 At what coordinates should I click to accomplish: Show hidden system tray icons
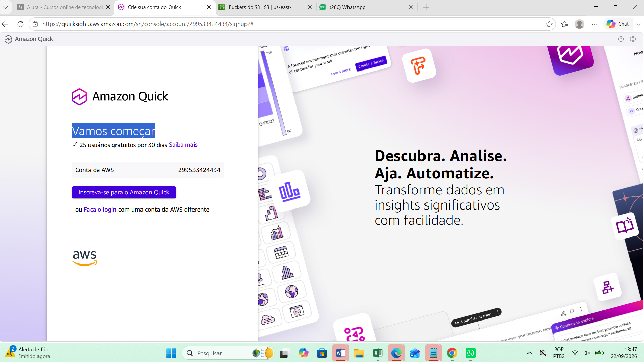coord(530,353)
